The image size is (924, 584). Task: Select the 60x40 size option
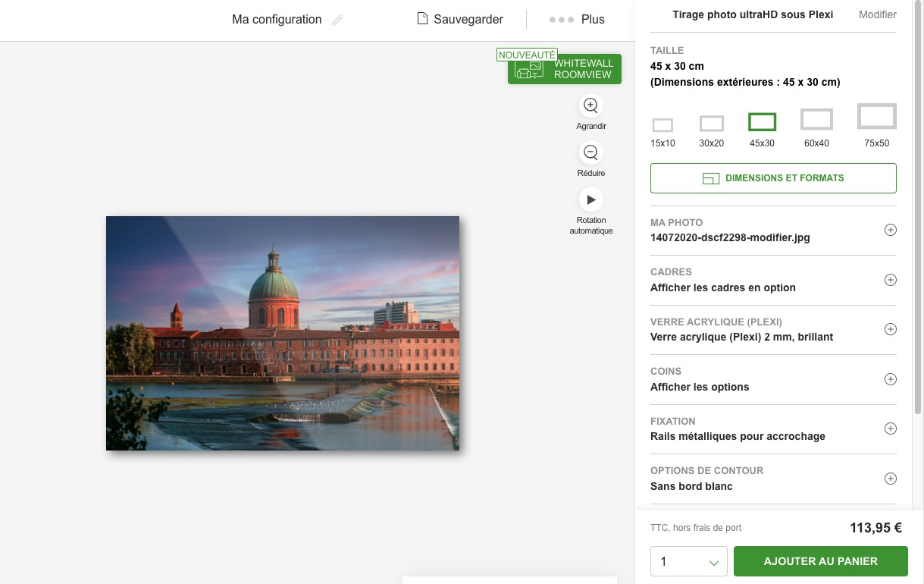pos(816,127)
